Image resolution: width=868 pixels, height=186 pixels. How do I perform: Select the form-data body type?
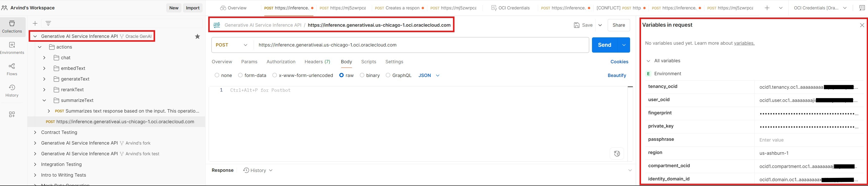pos(240,75)
